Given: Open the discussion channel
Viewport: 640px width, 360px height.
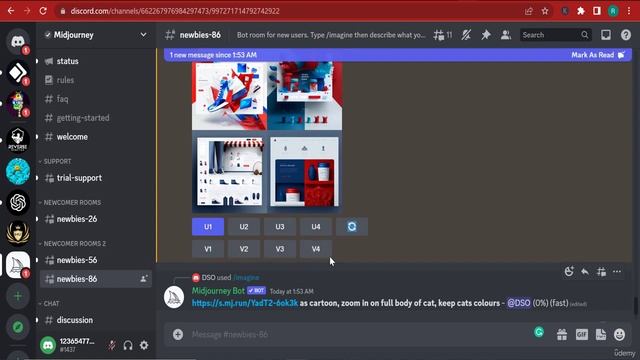Looking at the screenshot, I should 96,320.
